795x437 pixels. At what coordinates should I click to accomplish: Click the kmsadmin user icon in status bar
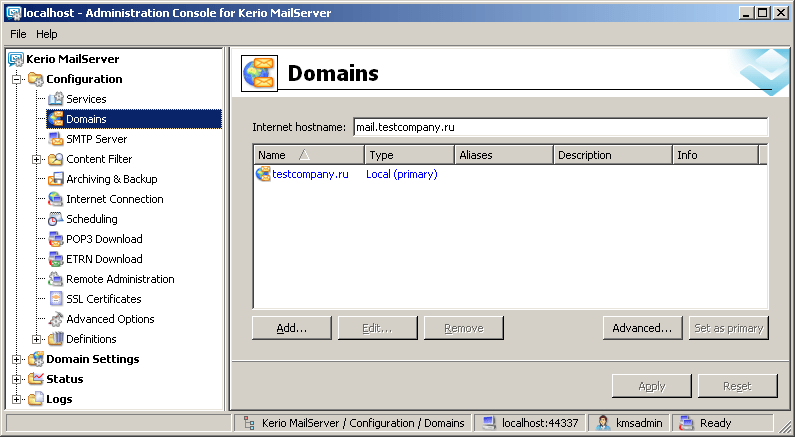603,423
